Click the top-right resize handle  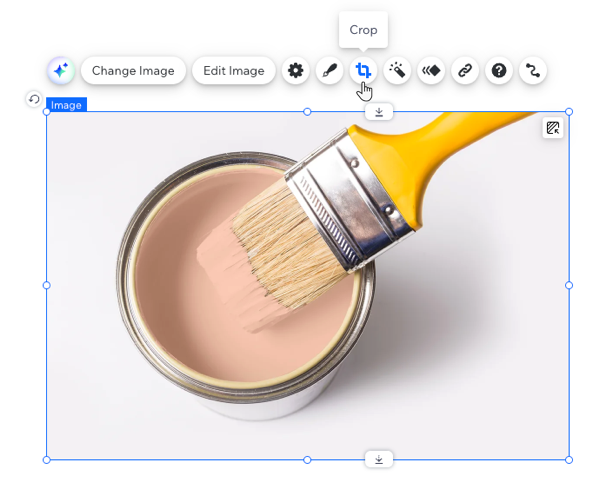point(569,112)
